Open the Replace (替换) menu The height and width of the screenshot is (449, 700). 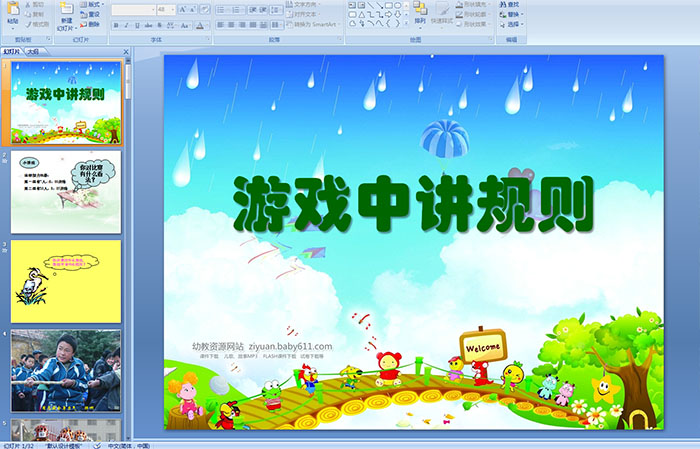(x=512, y=14)
